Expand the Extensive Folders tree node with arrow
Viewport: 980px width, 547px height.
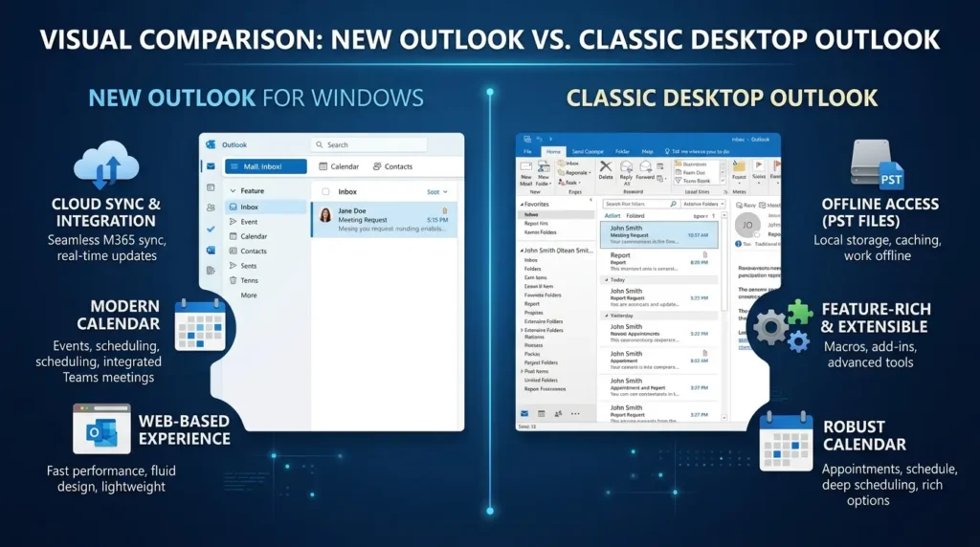(x=522, y=330)
